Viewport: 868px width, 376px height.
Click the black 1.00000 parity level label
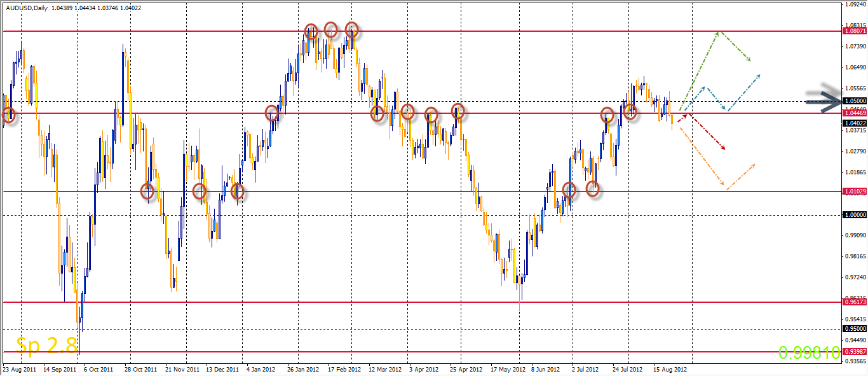tap(853, 215)
